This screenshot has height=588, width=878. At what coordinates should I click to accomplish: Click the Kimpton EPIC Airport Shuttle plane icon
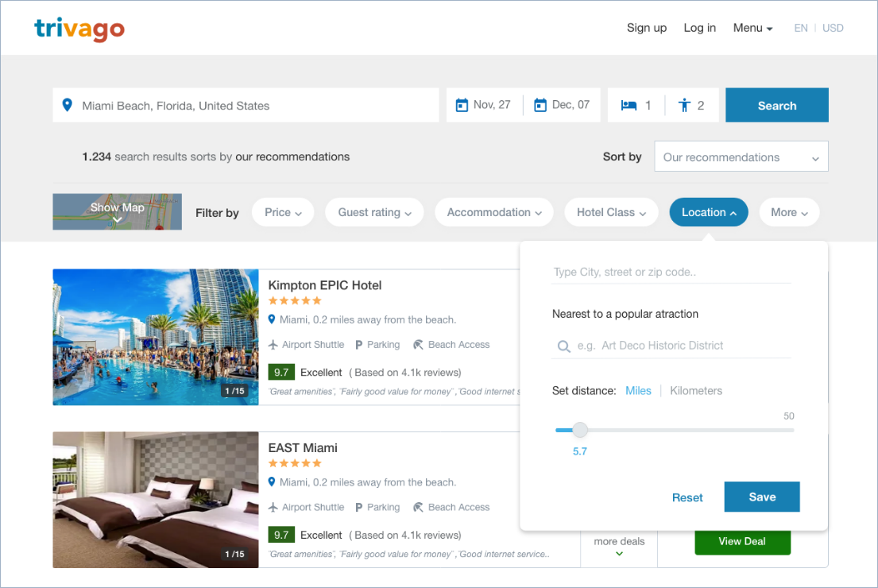(x=273, y=345)
